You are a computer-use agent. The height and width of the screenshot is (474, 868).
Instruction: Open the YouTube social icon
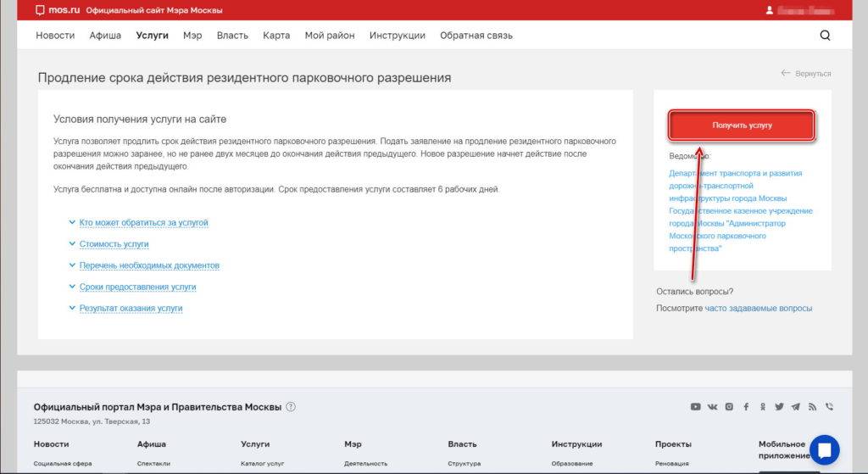pos(695,407)
